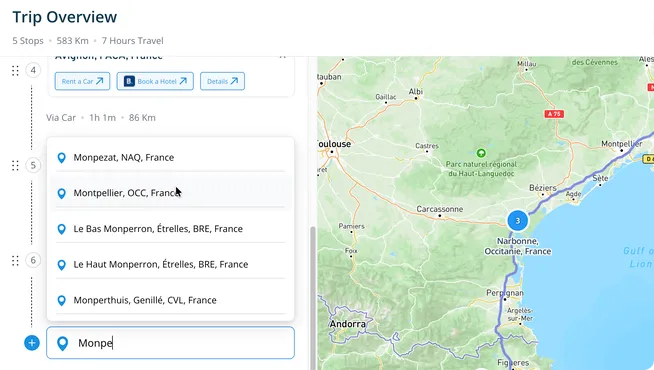Click the pin icon beside Monperthuis suggestion

pos(61,300)
